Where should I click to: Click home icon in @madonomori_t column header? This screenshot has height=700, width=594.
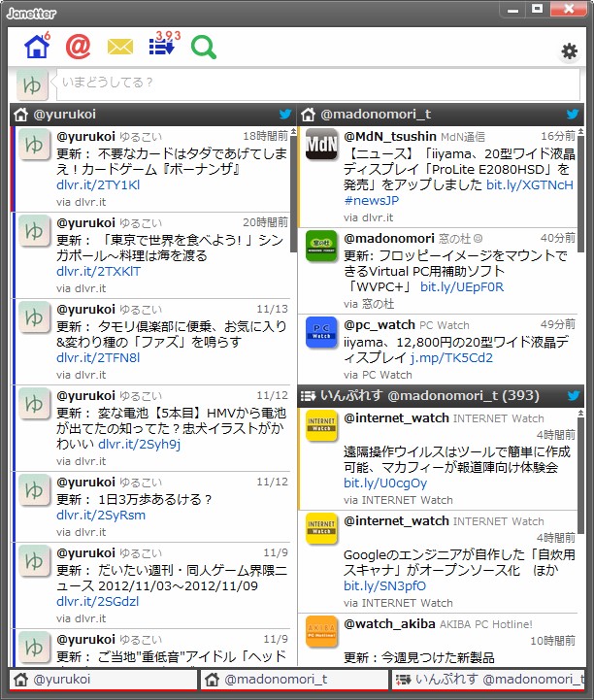coord(308,115)
